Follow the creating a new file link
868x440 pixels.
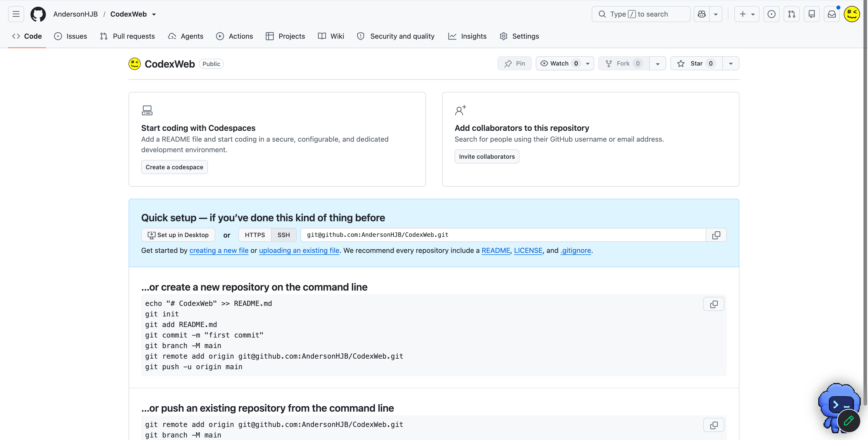point(219,250)
